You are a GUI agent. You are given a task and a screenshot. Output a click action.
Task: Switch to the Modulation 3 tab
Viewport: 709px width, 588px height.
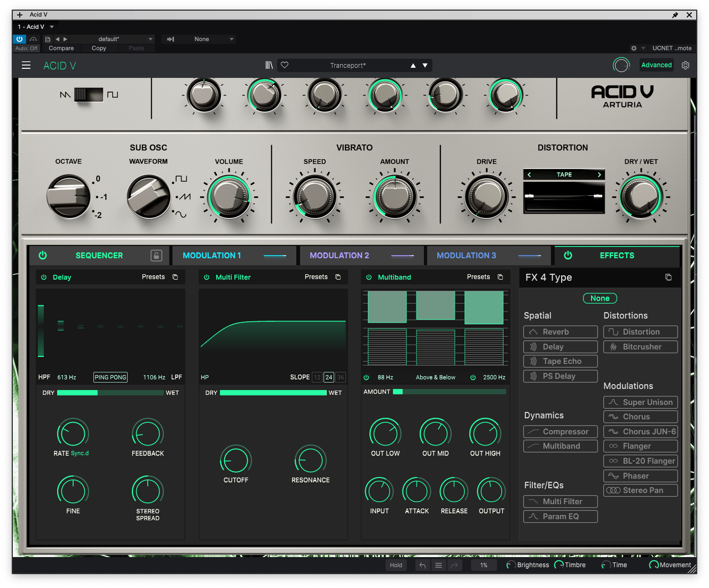[489, 256]
